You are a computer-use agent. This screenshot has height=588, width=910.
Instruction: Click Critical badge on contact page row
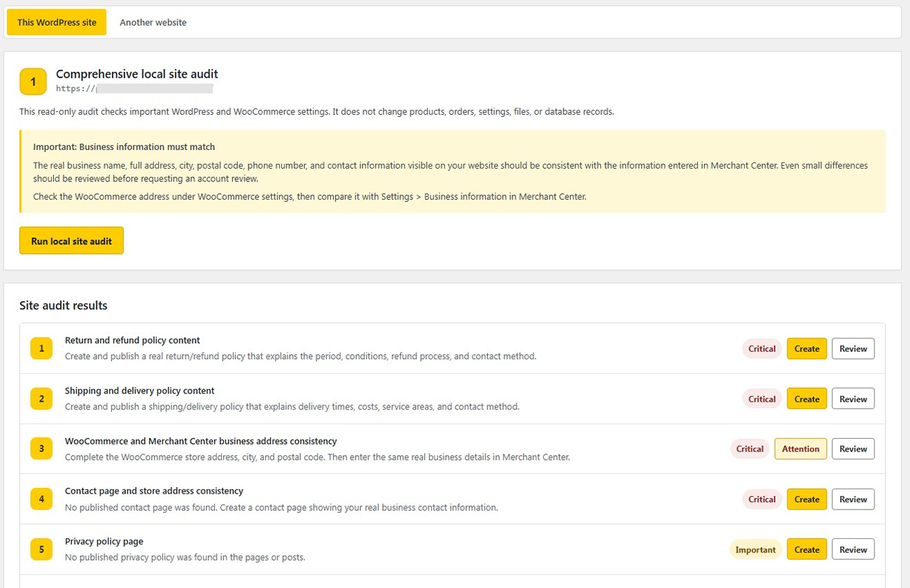762,499
